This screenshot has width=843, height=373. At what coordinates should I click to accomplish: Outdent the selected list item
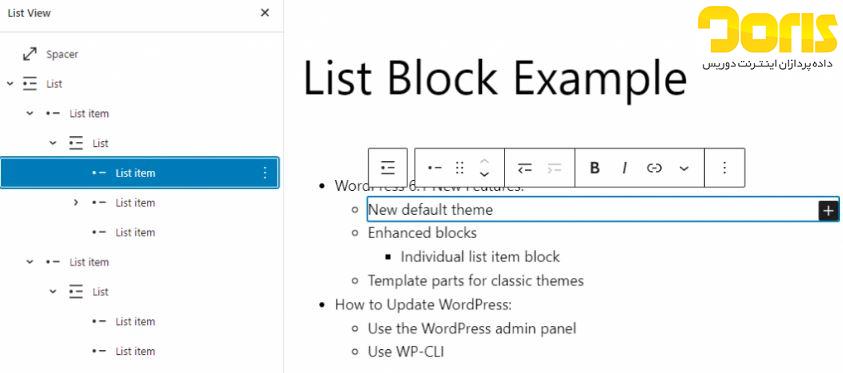(525, 168)
